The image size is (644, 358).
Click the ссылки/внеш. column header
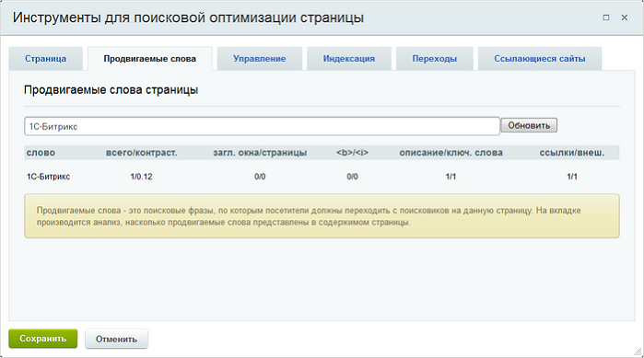tap(572, 153)
